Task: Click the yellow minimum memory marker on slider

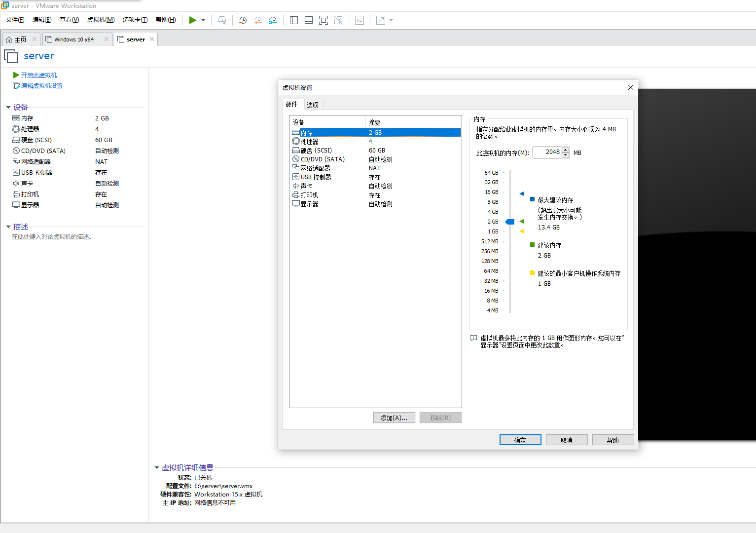Action: tap(522, 231)
